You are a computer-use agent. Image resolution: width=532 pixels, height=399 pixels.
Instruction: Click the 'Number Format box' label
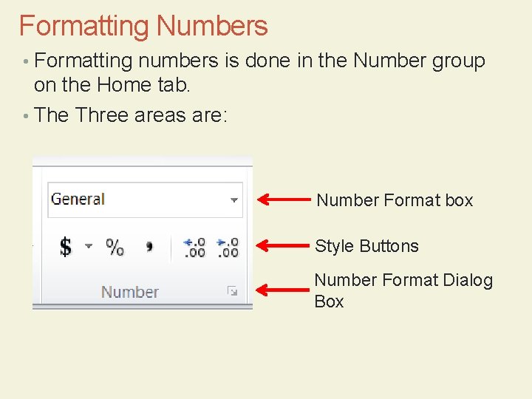click(395, 199)
